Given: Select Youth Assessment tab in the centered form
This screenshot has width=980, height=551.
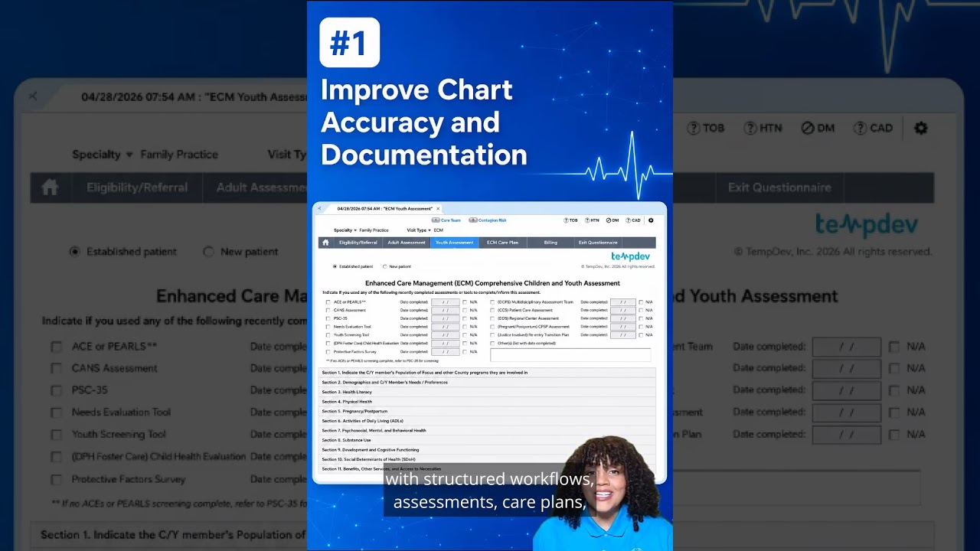Looking at the screenshot, I should 455,243.
